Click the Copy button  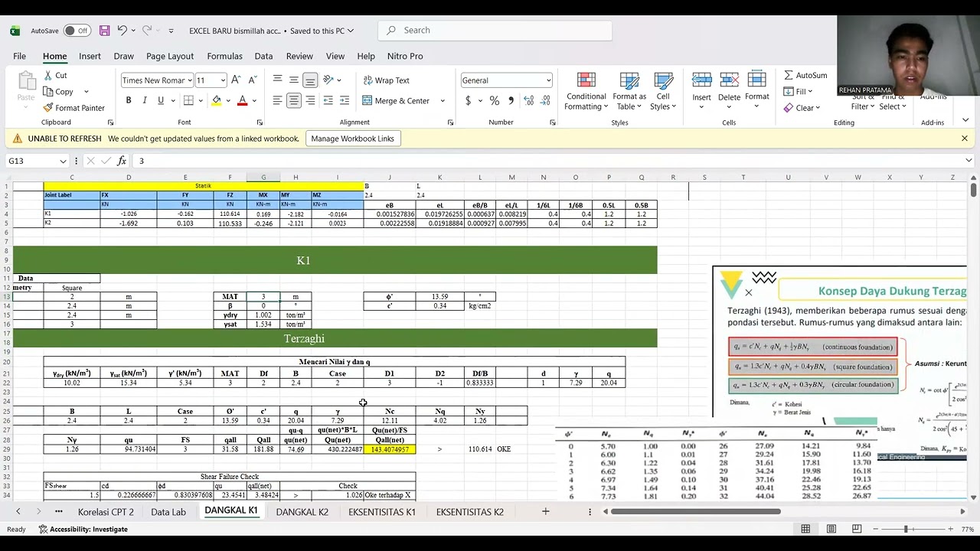tap(58, 91)
